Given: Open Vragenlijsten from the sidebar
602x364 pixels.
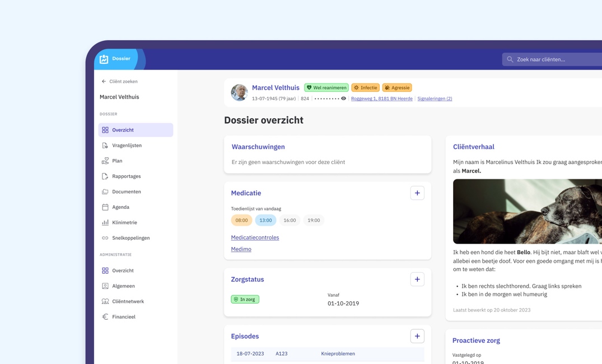Looking at the screenshot, I should tap(127, 146).
